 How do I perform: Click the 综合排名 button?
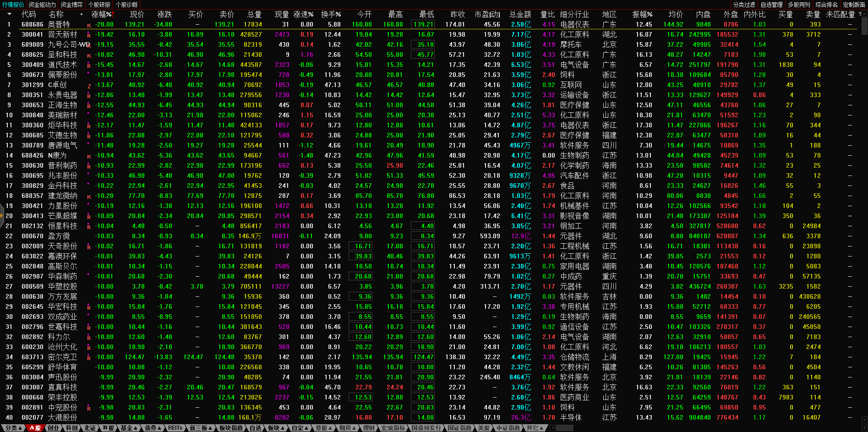pyautogui.click(x=826, y=5)
